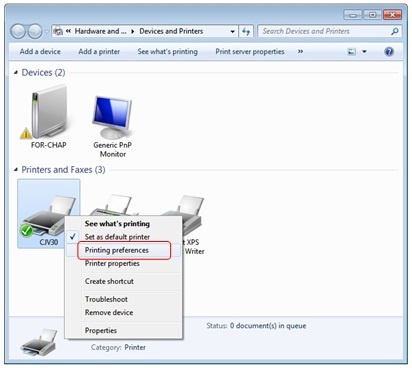Screen dimensions: 412x368
Task: Select Remove device in context menu
Action: 124,313
